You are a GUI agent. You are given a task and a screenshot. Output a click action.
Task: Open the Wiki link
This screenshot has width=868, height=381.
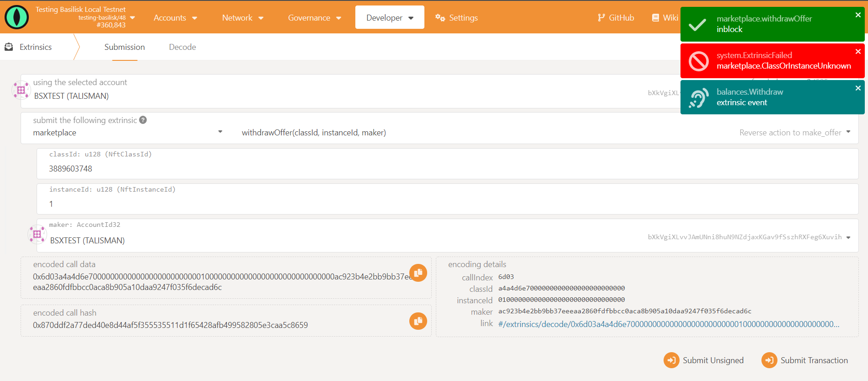click(664, 18)
